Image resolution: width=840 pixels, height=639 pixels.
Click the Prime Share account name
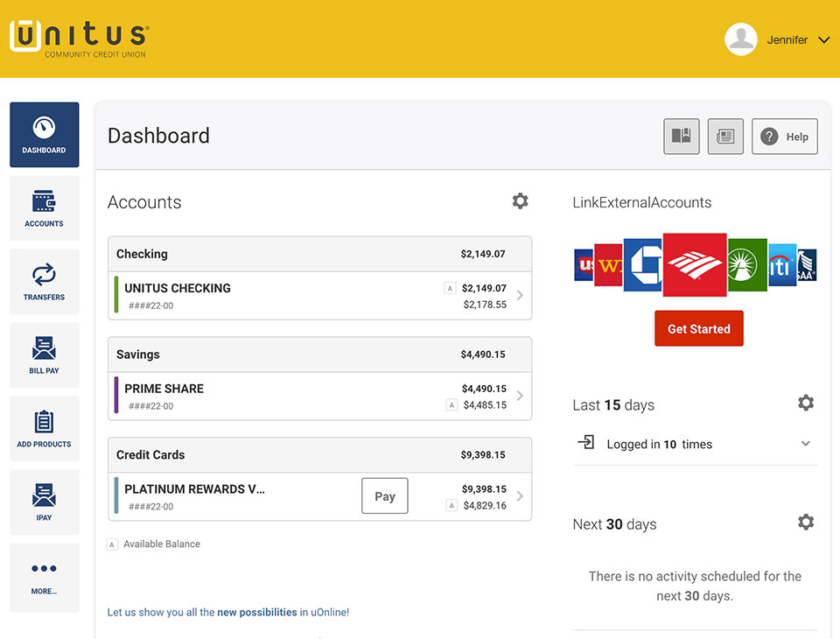click(164, 389)
